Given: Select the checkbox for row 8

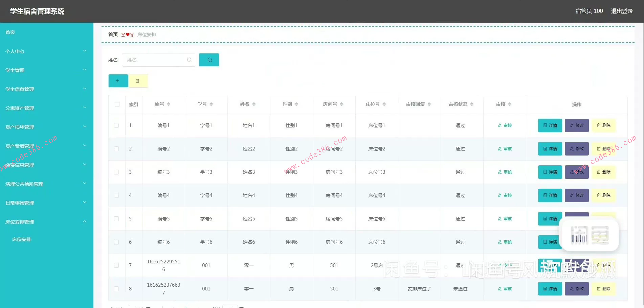Looking at the screenshot, I should (116, 289).
